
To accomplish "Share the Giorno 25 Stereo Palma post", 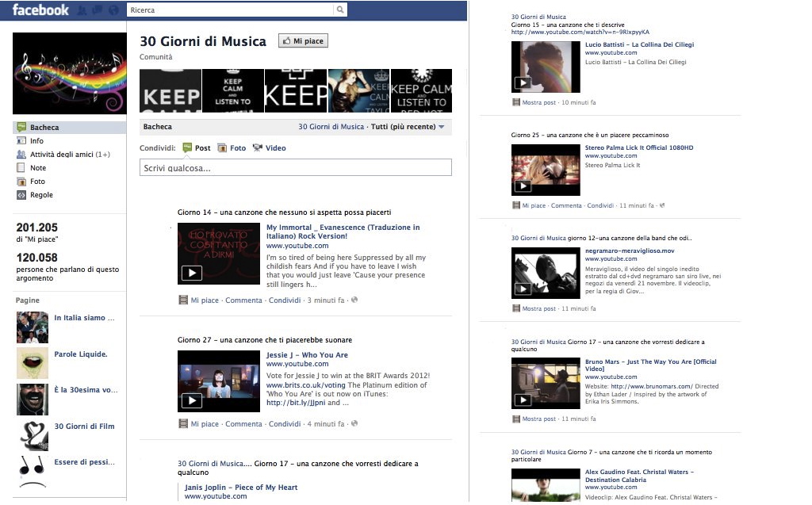I will (600, 205).
